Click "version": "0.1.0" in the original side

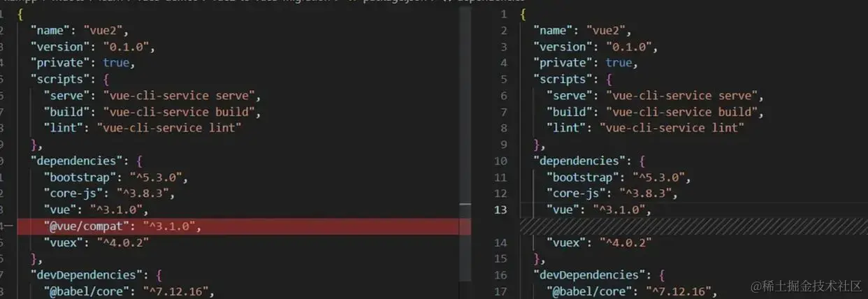91,47
